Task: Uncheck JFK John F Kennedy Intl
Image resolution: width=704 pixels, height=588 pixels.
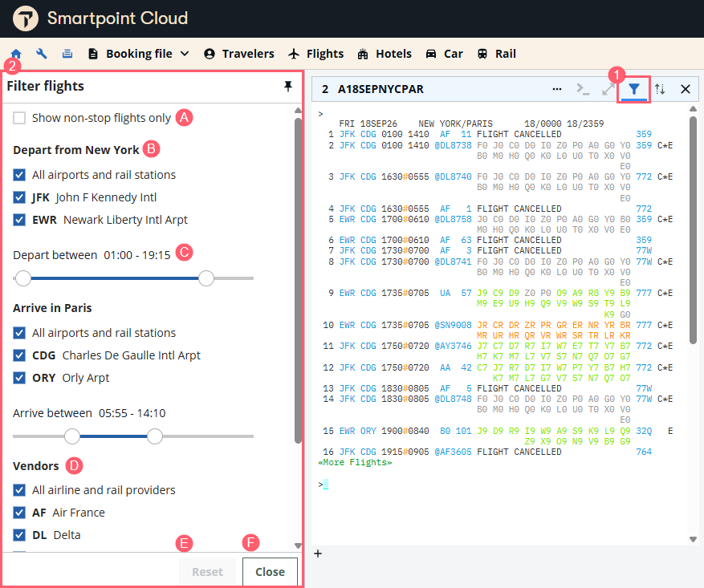Action: pos(19,197)
